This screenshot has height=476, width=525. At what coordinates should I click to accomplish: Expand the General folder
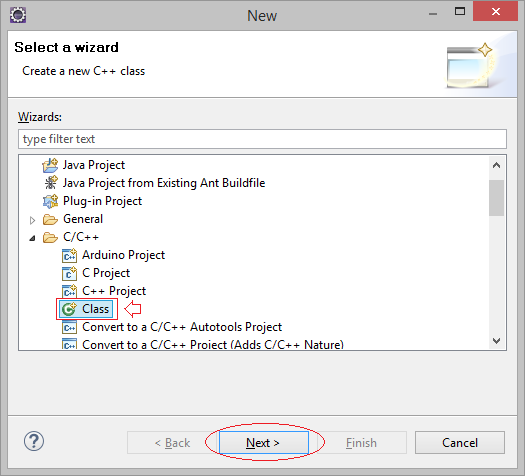(x=32, y=220)
